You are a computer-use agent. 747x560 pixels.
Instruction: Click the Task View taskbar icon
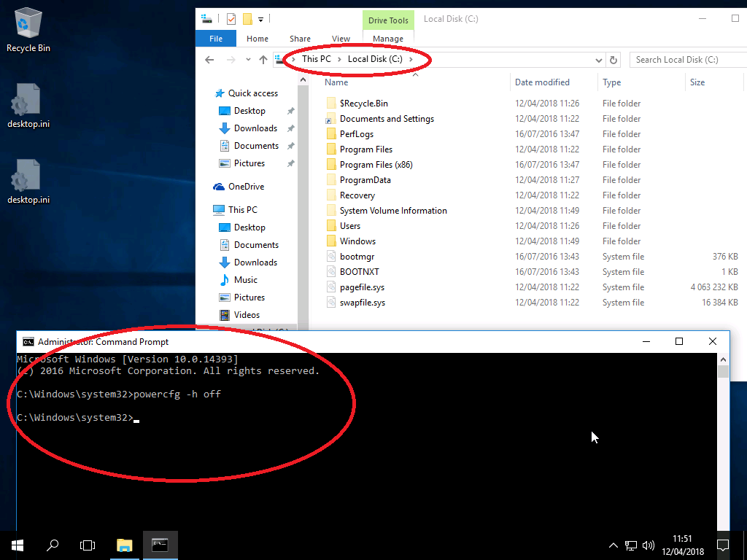(x=88, y=545)
